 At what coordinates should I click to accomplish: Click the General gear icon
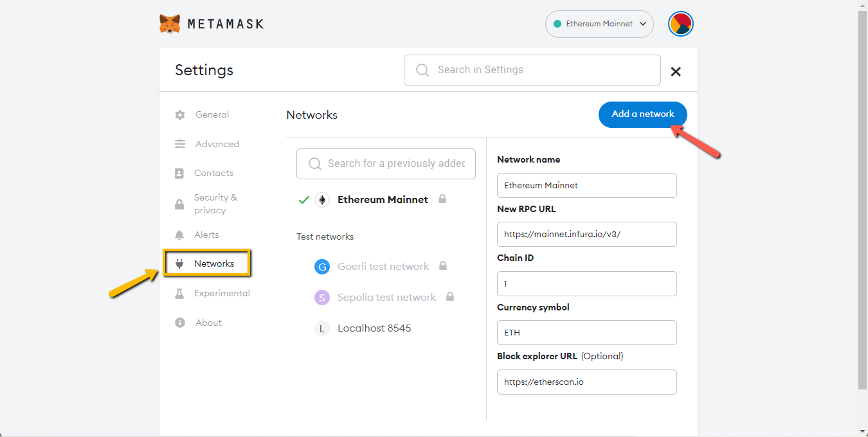180,115
